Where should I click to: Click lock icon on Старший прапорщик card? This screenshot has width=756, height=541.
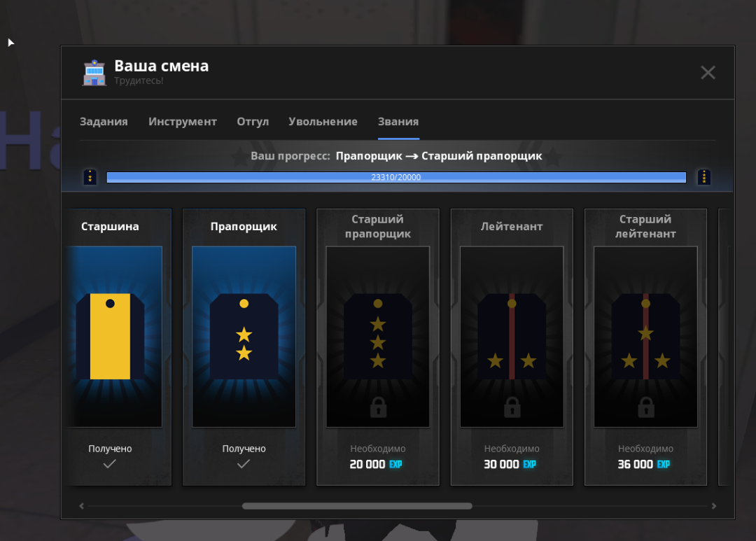(x=378, y=407)
